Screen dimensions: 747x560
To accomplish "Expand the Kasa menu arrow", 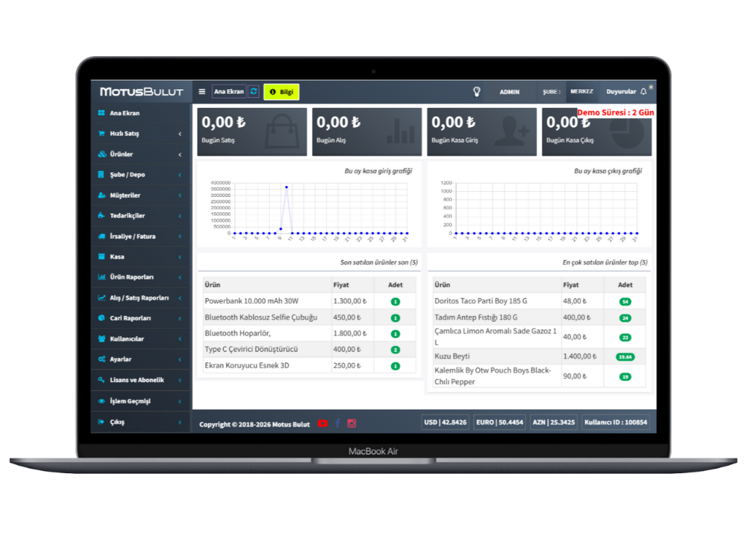I will (180, 257).
